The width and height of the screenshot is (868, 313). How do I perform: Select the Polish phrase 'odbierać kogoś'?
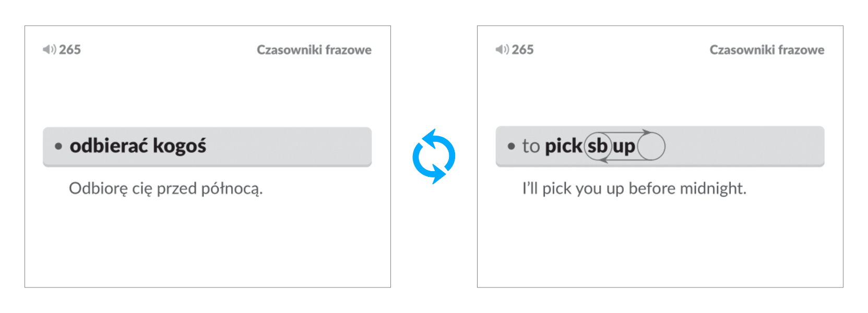tap(138, 146)
